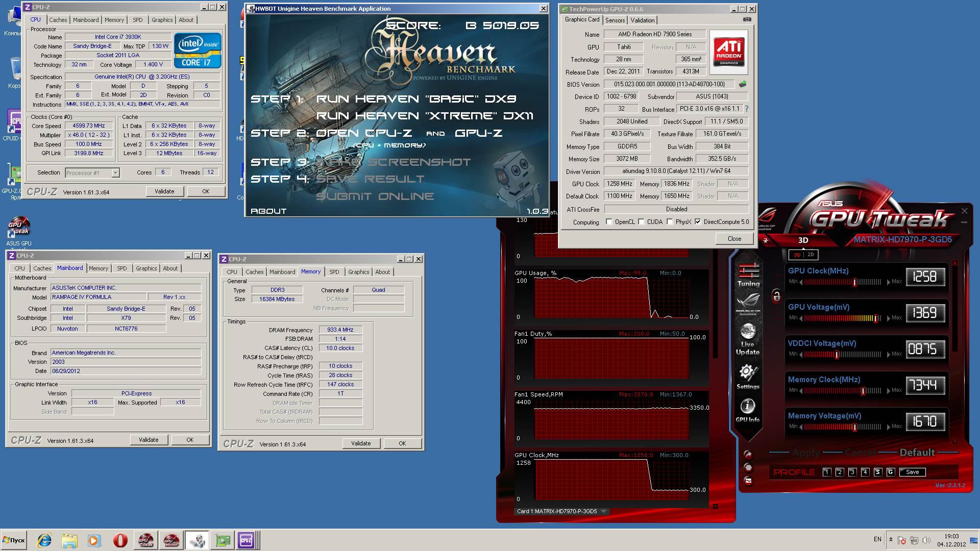Click the Memory Clock value field 7344

pyautogui.click(x=925, y=386)
